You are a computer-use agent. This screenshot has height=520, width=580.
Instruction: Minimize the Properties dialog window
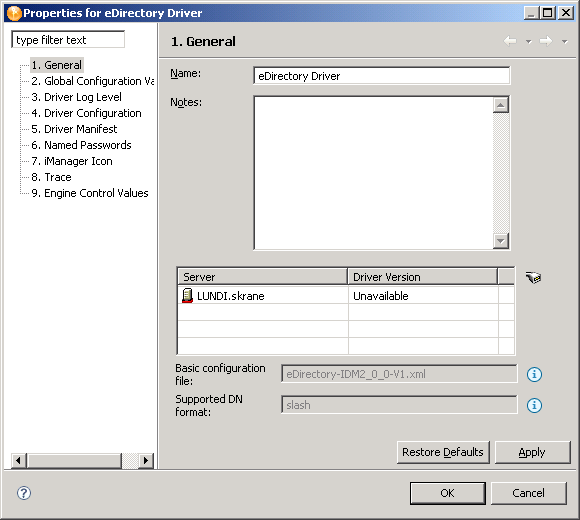point(532,13)
